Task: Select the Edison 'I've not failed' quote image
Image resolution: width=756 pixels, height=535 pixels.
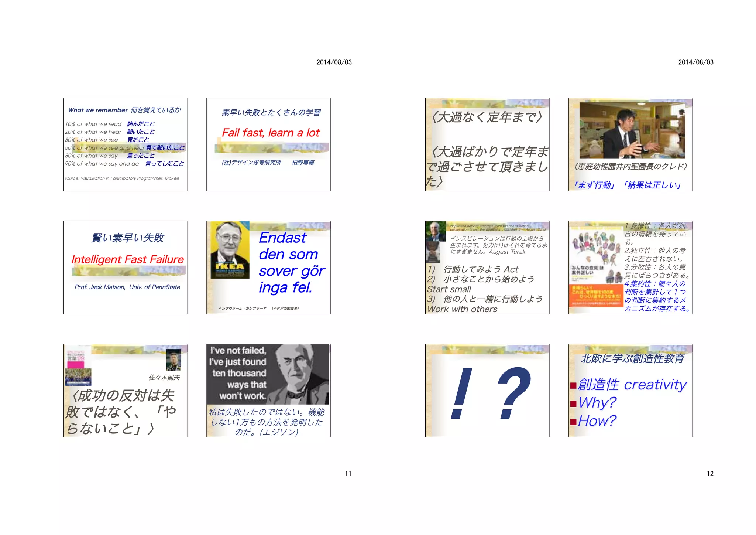Action: click(x=268, y=374)
